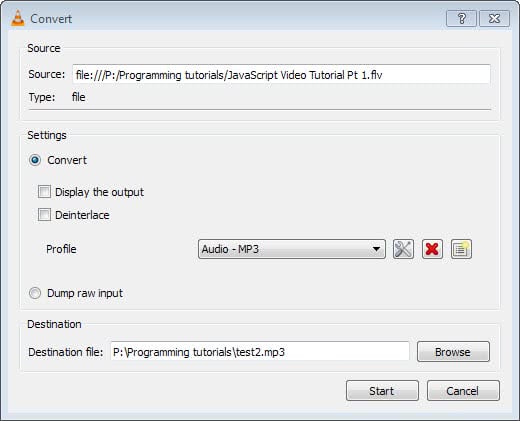
Task: Create a new profile with list icon
Action: (x=461, y=249)
